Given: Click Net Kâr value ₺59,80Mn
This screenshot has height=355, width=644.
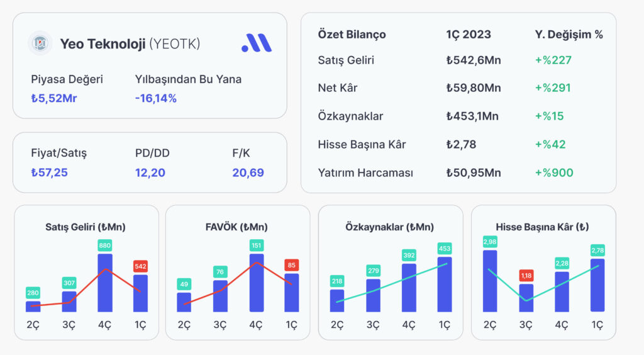Looking at the screenshot, I should 474,88.
